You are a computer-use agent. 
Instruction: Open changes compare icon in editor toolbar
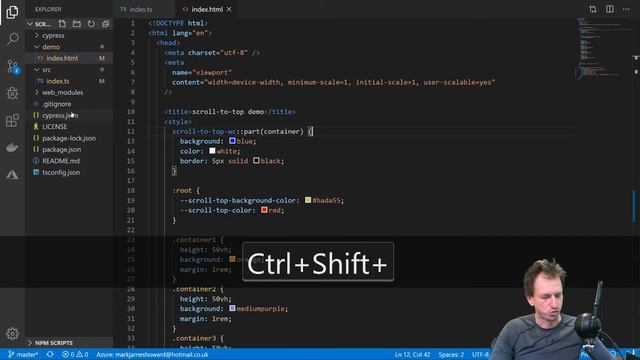pos(593,9)
